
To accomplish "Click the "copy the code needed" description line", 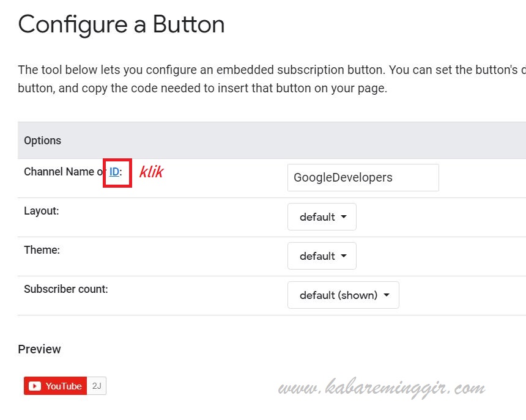I will (202, 88).
